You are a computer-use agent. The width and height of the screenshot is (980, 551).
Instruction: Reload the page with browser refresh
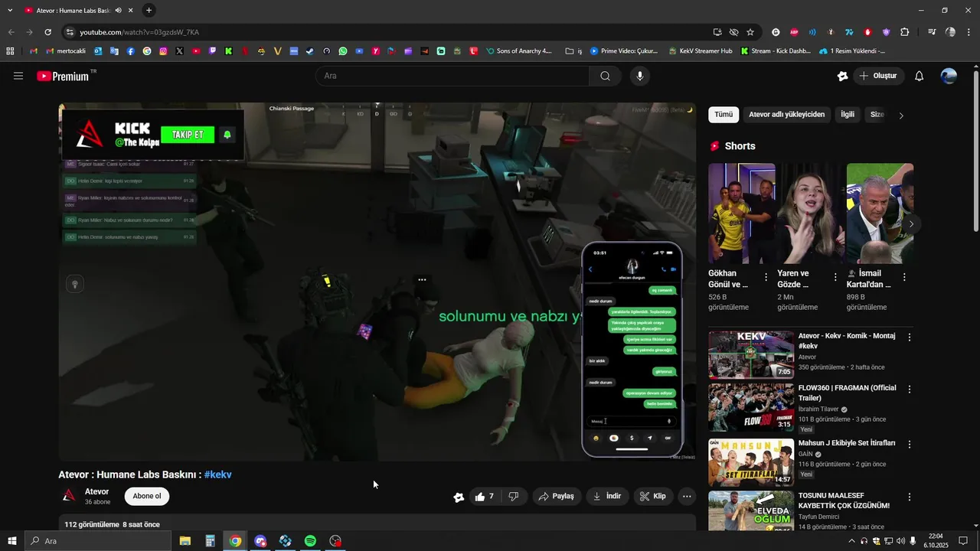47,32
